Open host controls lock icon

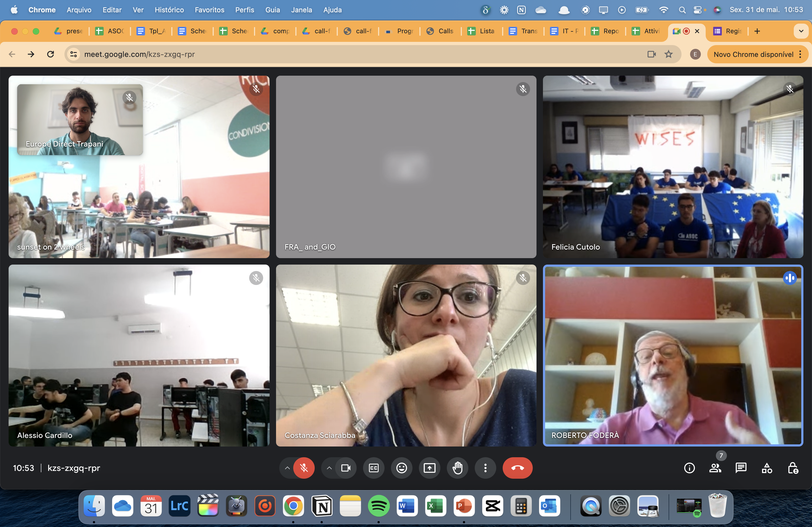pyautogui.click(x=793, y=468)
